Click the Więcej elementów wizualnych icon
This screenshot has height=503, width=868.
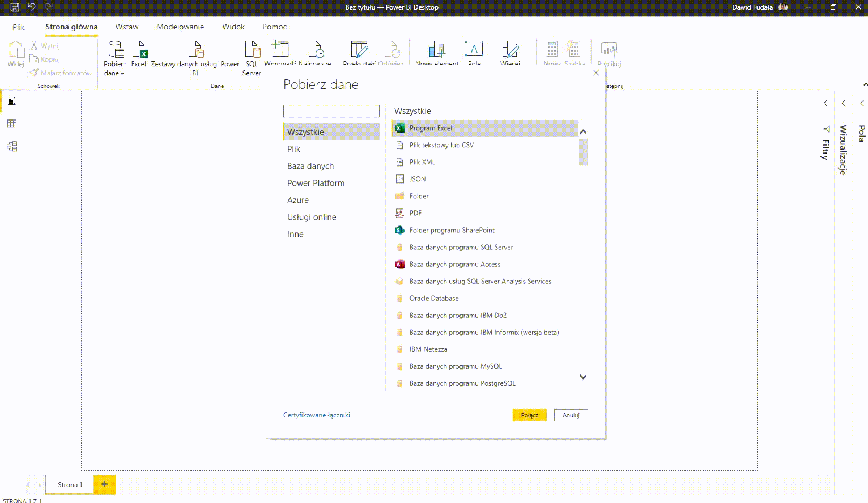(x=510, y=49)
